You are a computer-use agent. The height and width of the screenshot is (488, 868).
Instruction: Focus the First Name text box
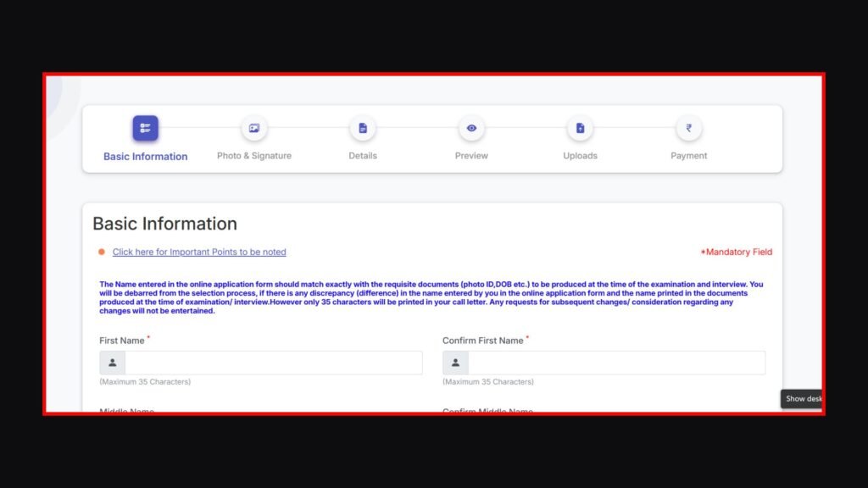273,363
